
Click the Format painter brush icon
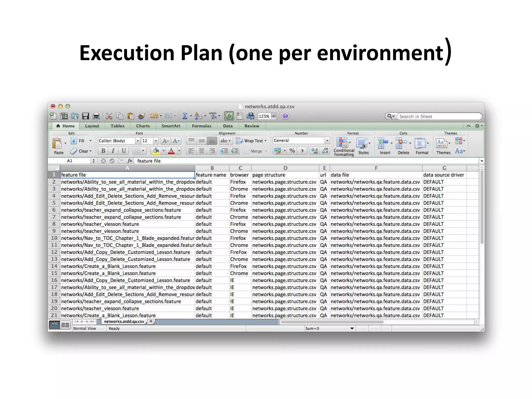[x=142, y=116]
